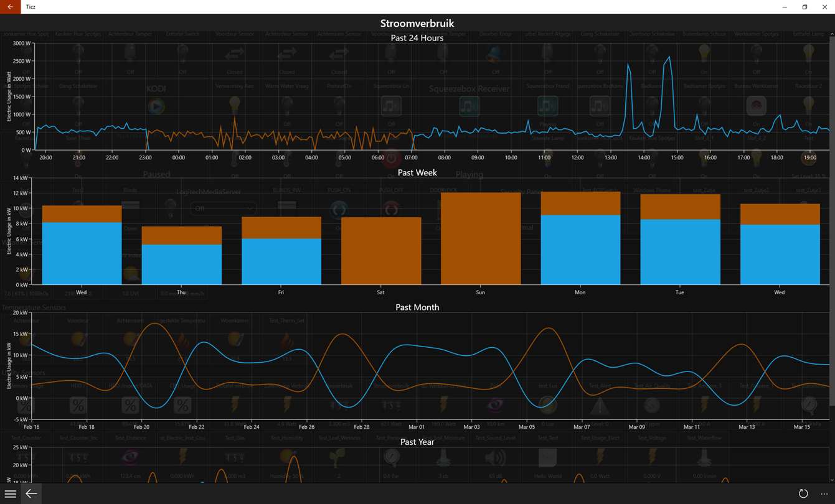Click the 23:00 time axis label

tap(145, 157)
